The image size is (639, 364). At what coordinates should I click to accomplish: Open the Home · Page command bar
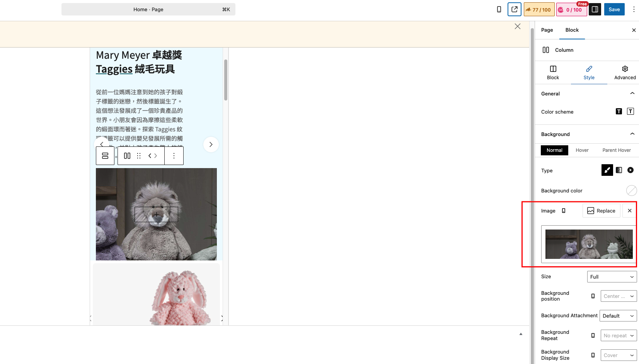tap(148, 9)
